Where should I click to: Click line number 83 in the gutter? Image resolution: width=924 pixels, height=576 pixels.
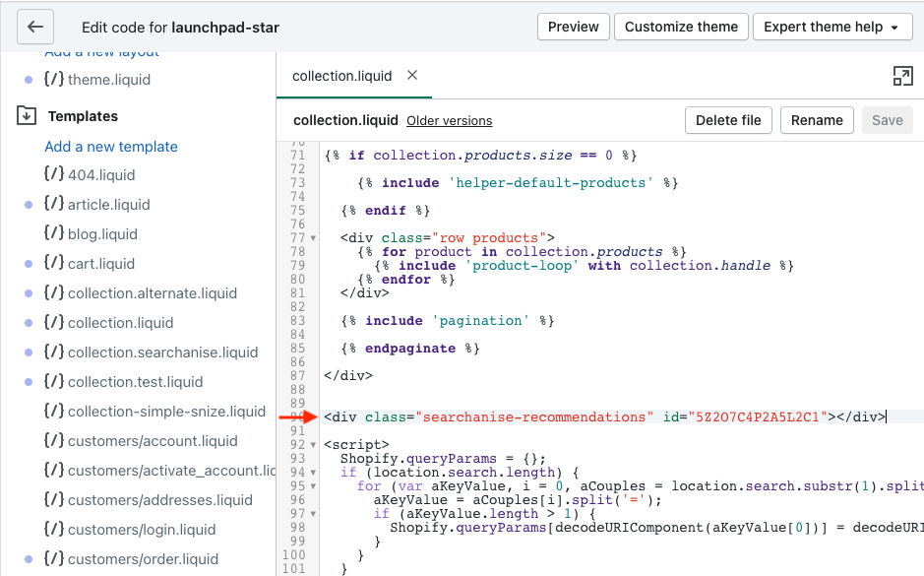coord(297,321)
